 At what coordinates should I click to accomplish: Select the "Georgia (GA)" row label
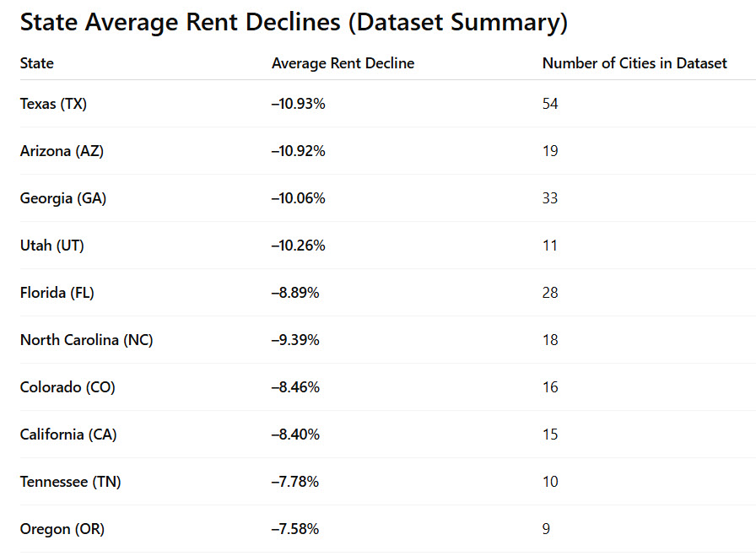(x=63, y=198)
